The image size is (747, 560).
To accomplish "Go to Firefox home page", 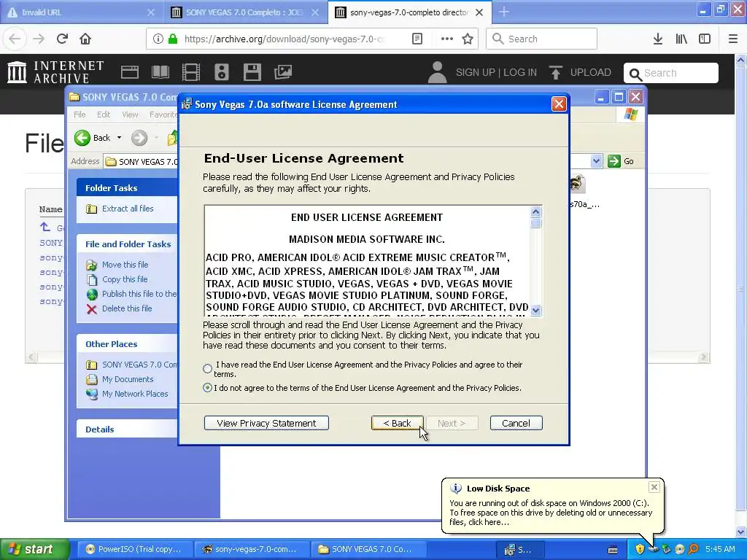I will click(85, 39).
